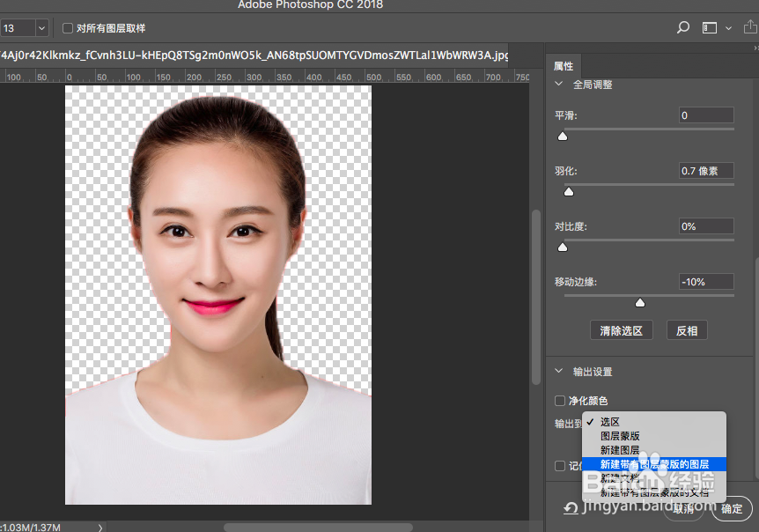Toggle the 净化颜色 checkbox
The height and width of the screenshot is (532, 759).
(560, 401)
